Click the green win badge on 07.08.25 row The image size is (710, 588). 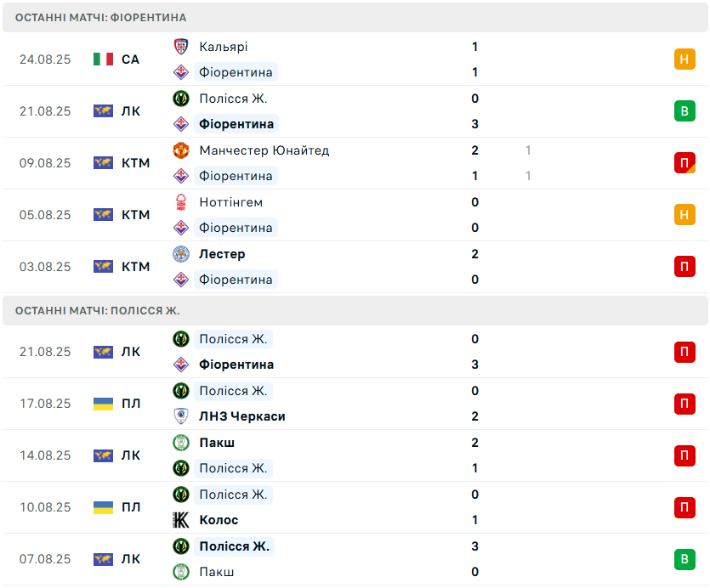(684, 559)
